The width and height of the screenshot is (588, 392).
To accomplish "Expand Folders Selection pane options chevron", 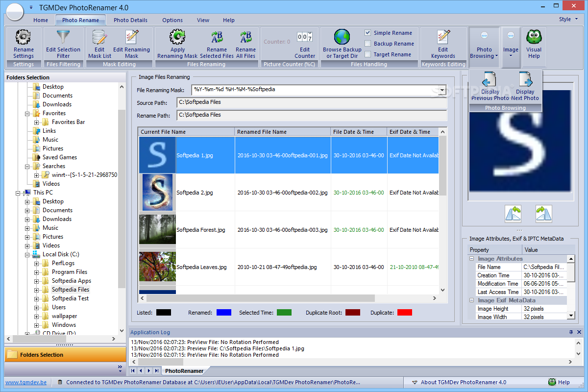I will pyautogui.click(x=120, y=367).
